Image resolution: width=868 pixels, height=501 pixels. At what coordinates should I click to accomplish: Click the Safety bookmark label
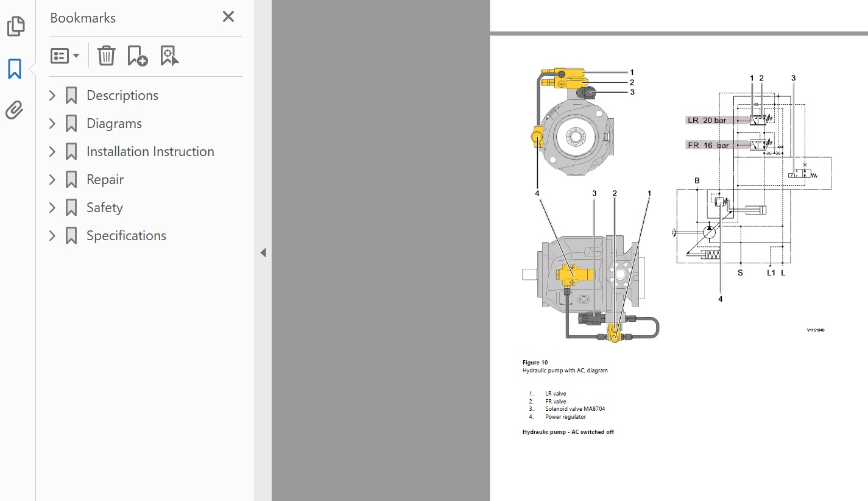click(104, 208)
